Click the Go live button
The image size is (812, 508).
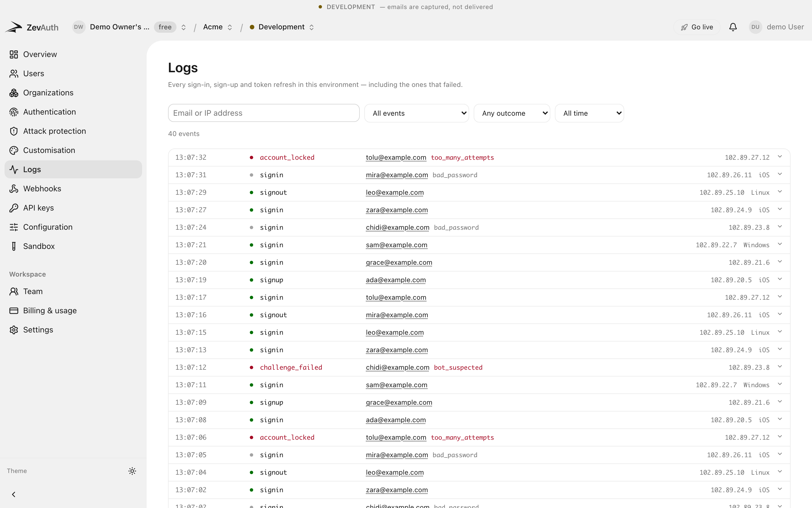click(697, 27)
